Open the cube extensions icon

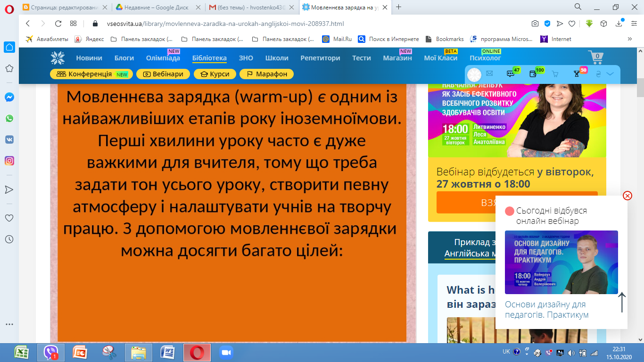[603, 24]
